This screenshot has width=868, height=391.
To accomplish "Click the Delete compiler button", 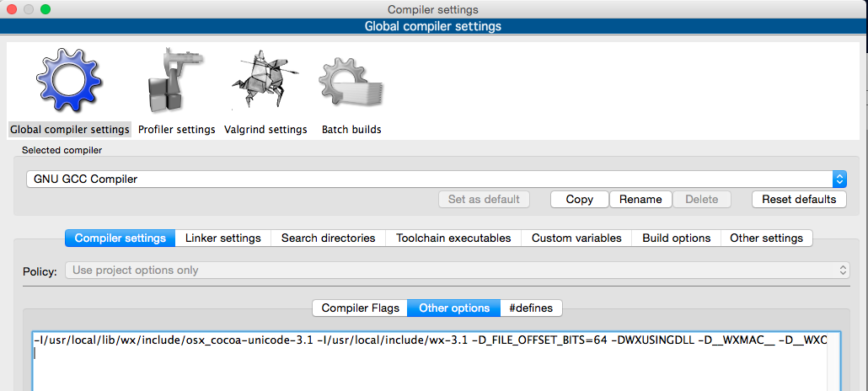I will tap(701, 200).
